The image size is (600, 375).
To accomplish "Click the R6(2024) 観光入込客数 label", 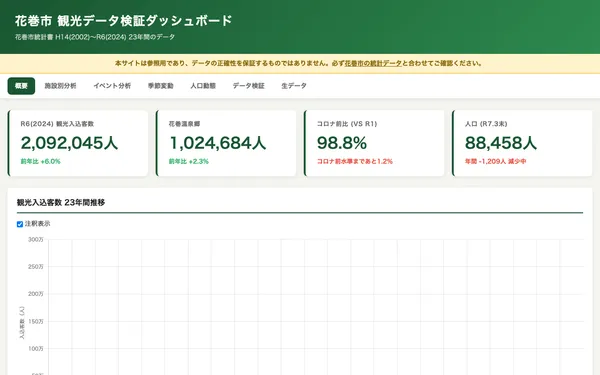I will tap(57, 124).
